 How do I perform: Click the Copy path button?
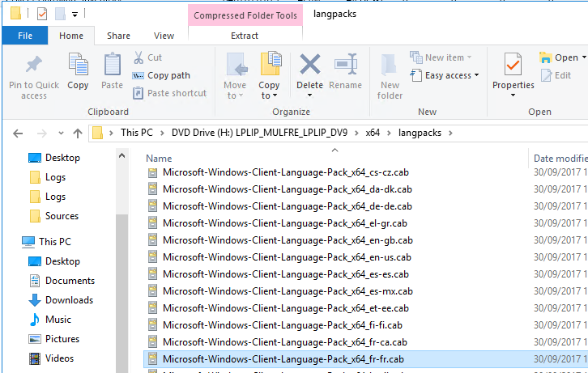tap(161, 75)
